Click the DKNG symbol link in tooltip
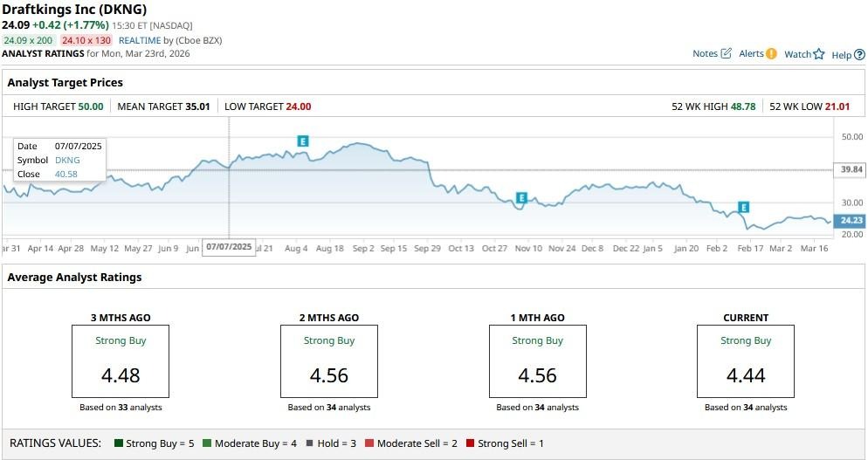 (x=67, y=160)
